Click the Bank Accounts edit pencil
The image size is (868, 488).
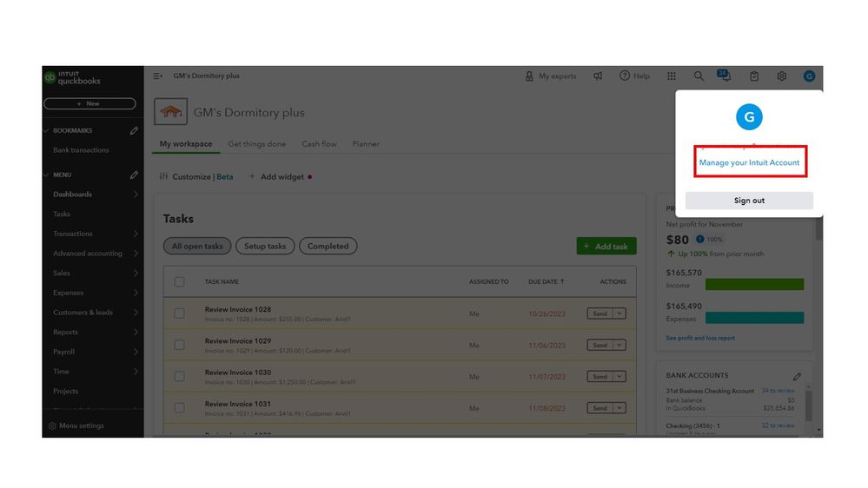point(797,377)
